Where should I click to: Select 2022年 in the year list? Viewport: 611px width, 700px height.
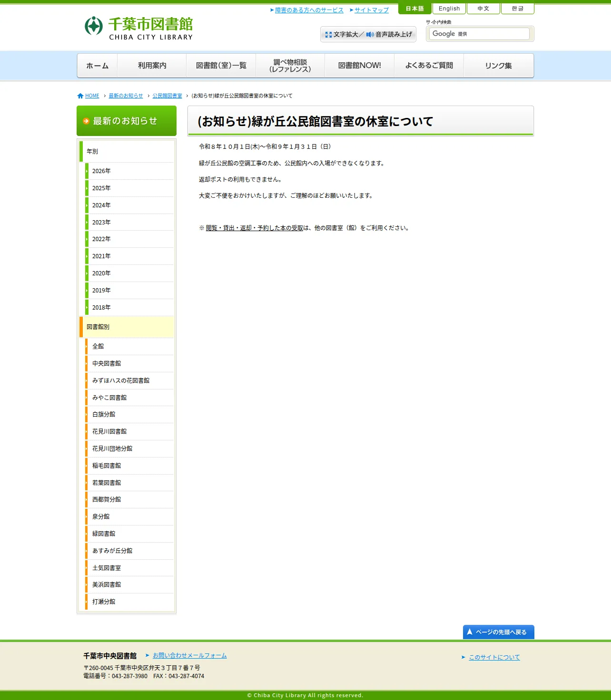coord(129,239)
